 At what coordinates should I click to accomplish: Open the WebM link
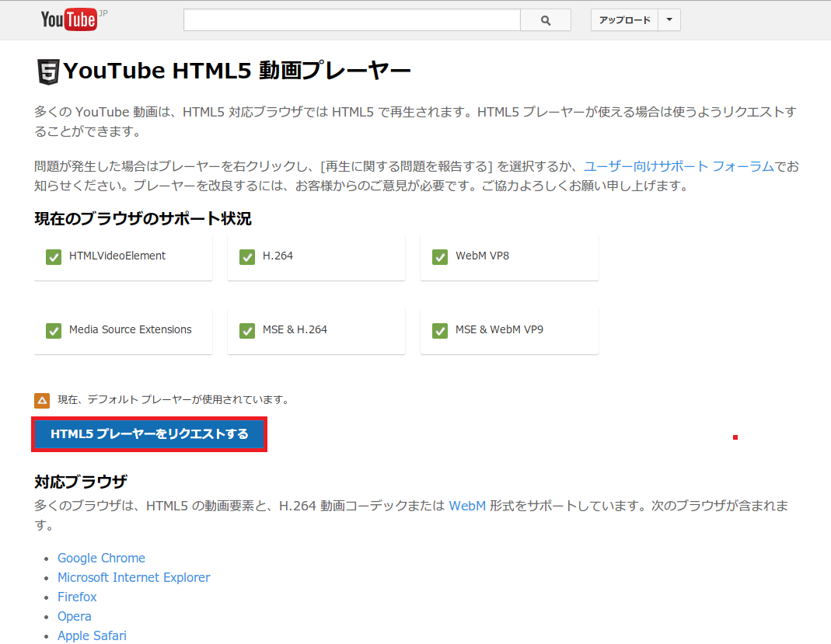467,506
